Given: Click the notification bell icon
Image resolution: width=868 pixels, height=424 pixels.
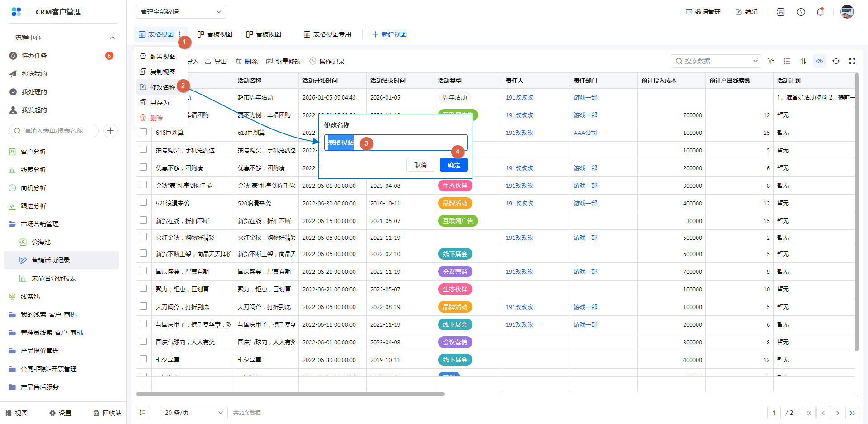Looking at the screenshot, I should coord(820,12).
